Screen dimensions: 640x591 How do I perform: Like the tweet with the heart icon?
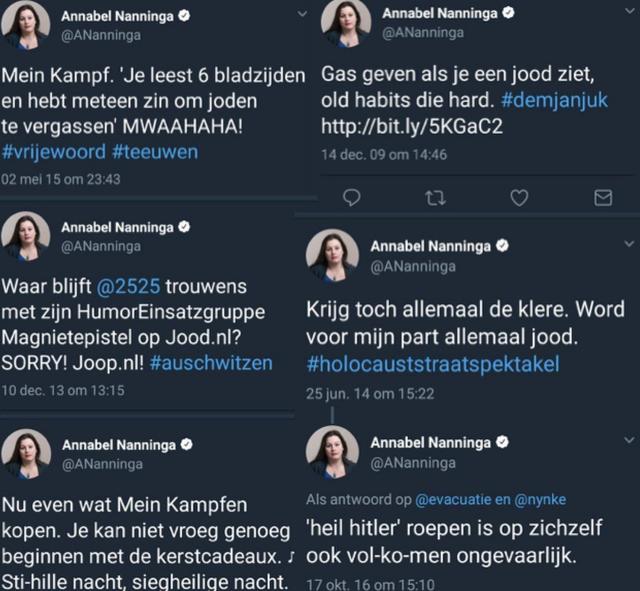(519, 198)
